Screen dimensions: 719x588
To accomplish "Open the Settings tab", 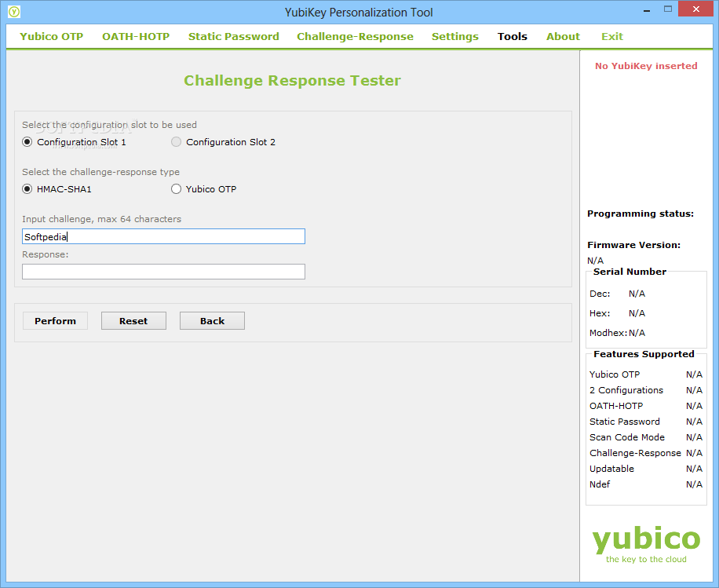I will click(455, 37).
